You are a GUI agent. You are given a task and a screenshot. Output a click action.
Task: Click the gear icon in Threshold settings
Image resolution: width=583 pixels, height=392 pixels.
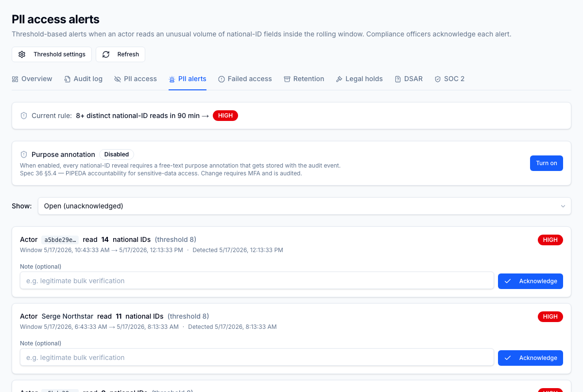22,54
